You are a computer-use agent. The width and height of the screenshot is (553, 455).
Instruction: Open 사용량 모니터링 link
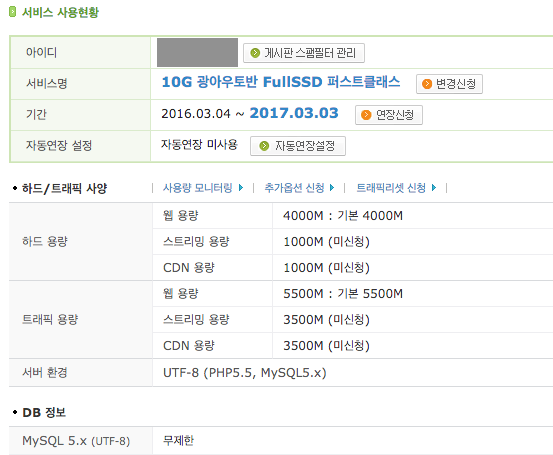click(198, 188)
